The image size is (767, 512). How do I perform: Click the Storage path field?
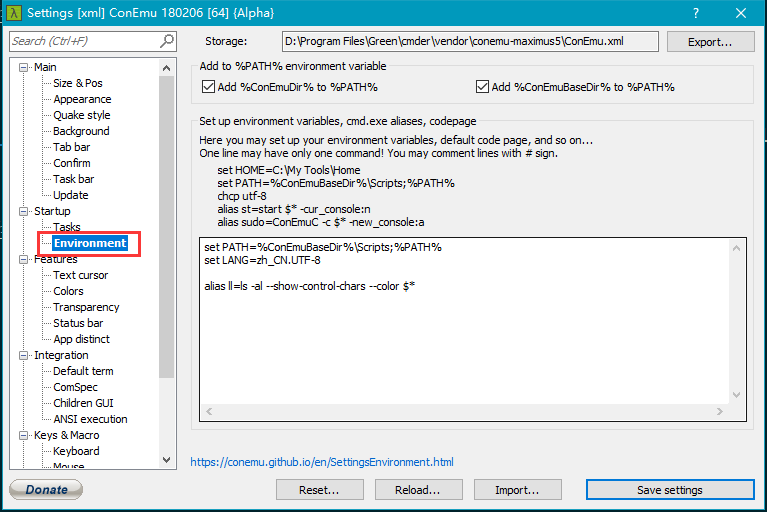tap(470, 42)
